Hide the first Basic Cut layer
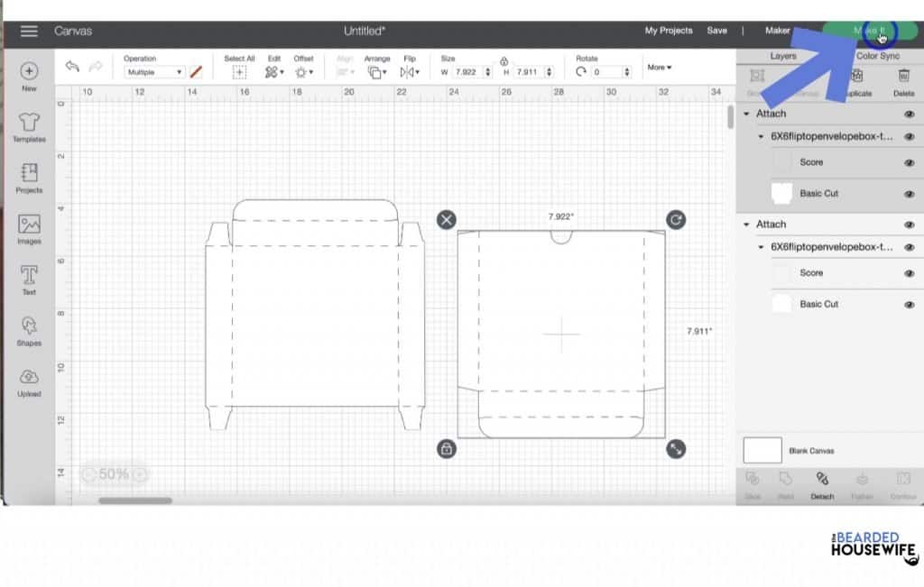This screenshot has height=587, width=924. click(909, 194)
